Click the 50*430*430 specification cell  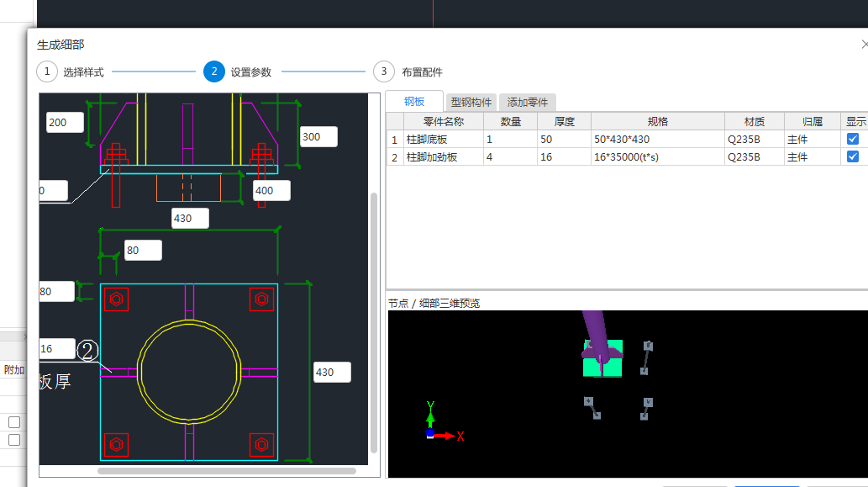[658, 139]
